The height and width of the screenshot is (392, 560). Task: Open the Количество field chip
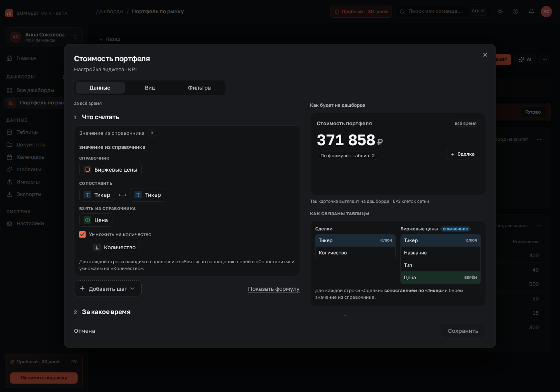pyautogui.click(x=114, y=248)
